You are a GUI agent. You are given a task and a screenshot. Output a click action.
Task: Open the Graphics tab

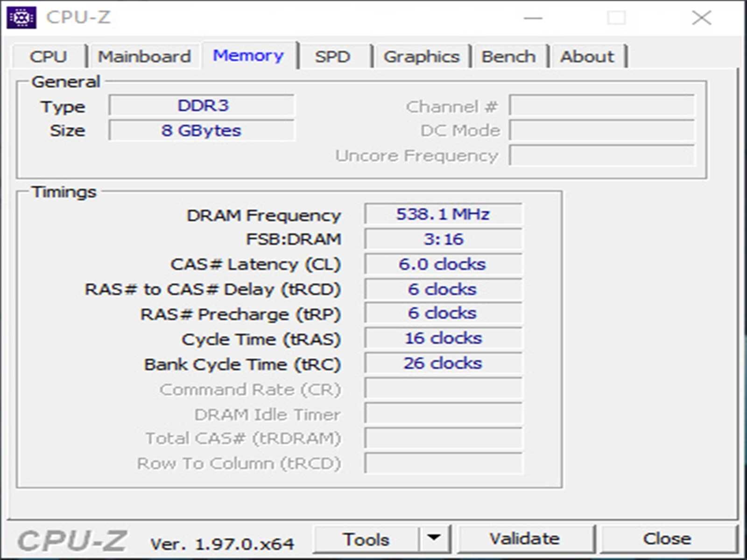421,56
